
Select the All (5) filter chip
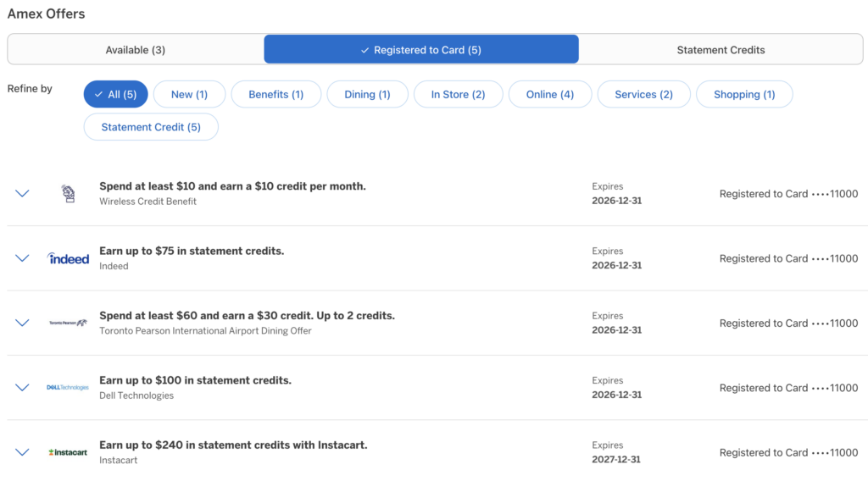[115, 95]
